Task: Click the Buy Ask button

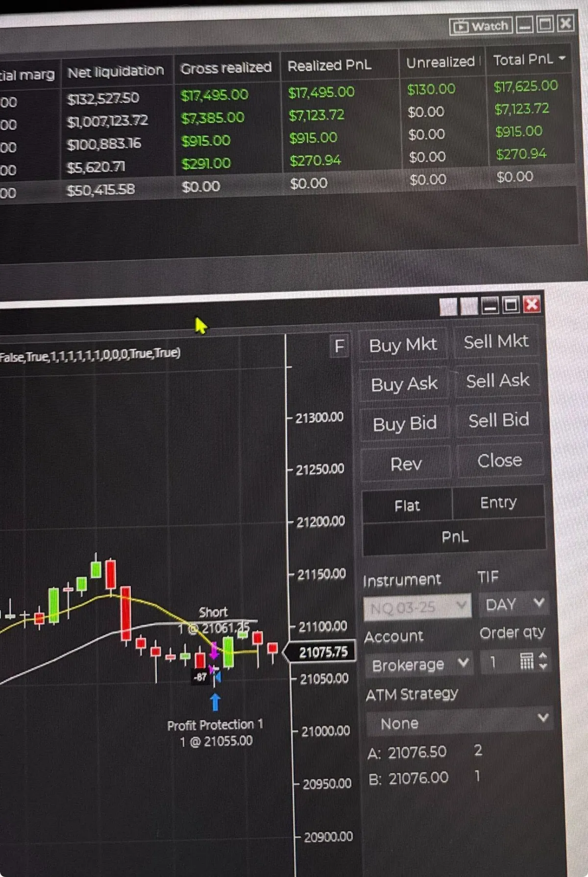Action: tap(404, 384)
